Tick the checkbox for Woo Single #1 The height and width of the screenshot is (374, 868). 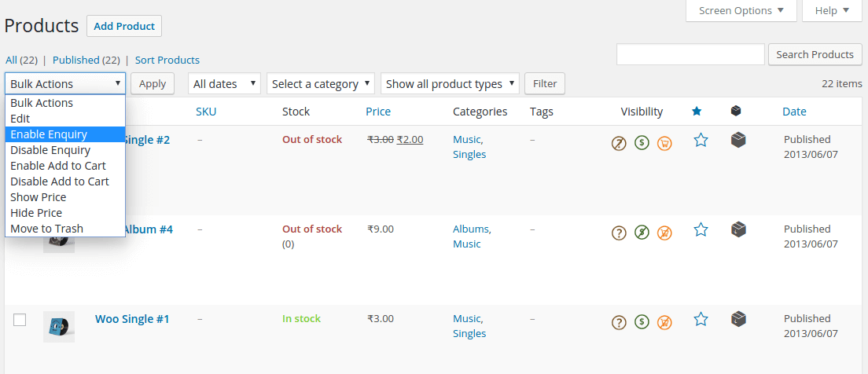pos(20,320)
